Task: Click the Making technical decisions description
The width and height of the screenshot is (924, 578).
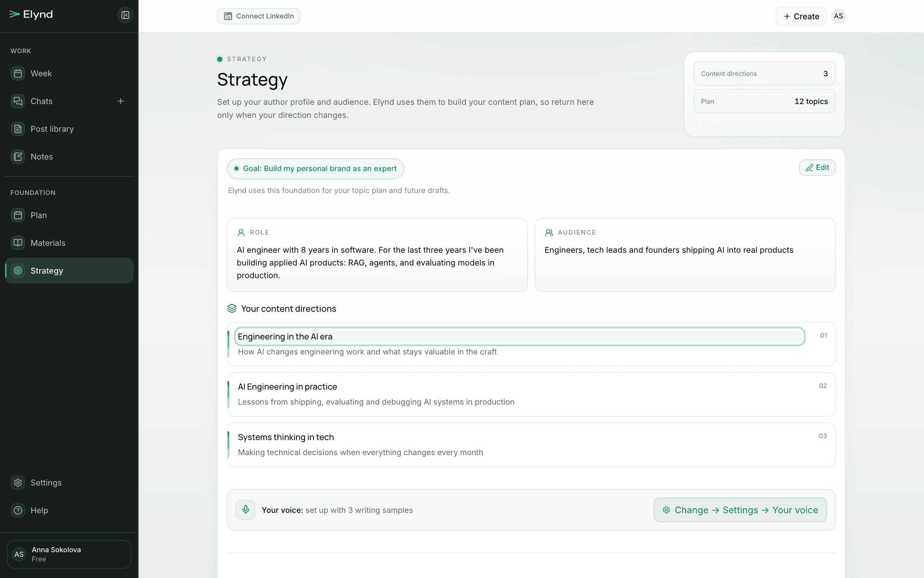Action: point(360,452)
